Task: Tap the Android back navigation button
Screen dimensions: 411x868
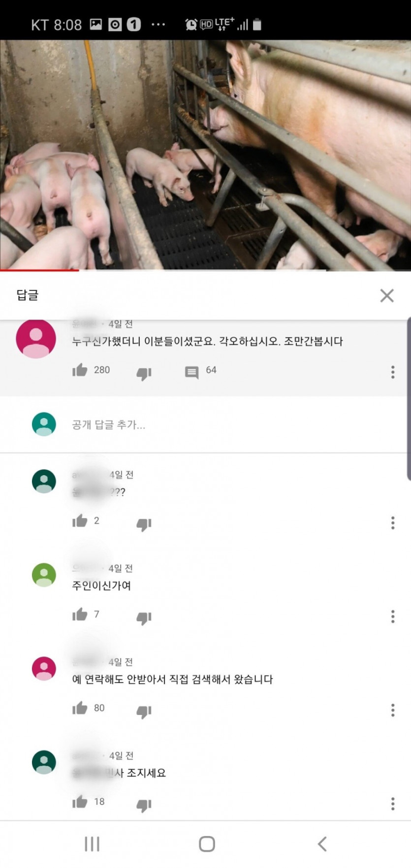Action: (x=322, y=843)
